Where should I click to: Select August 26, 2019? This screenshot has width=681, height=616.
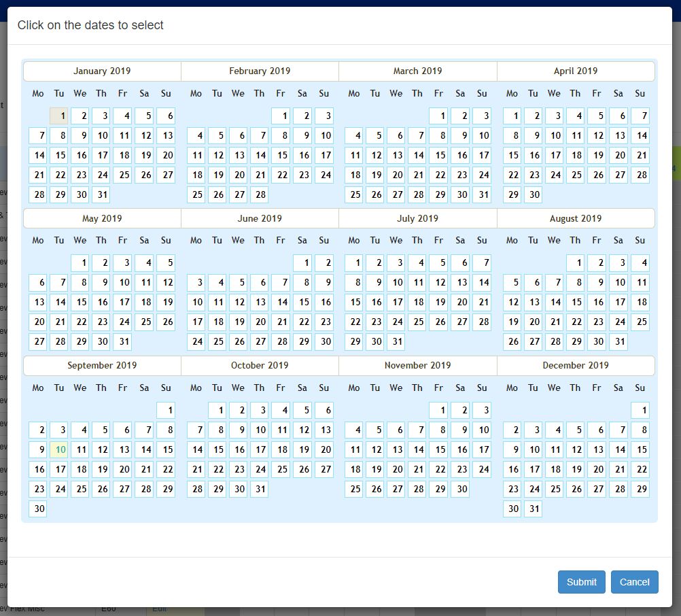pos(512,341)
